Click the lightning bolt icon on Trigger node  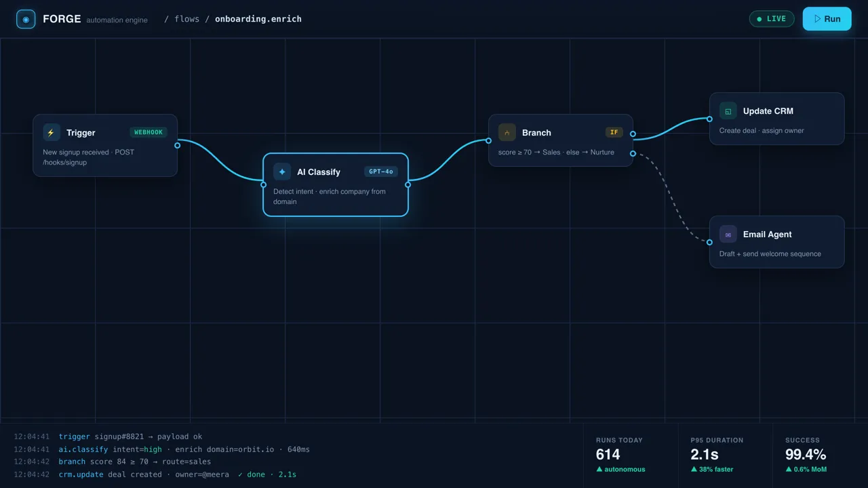click(51, 133)
